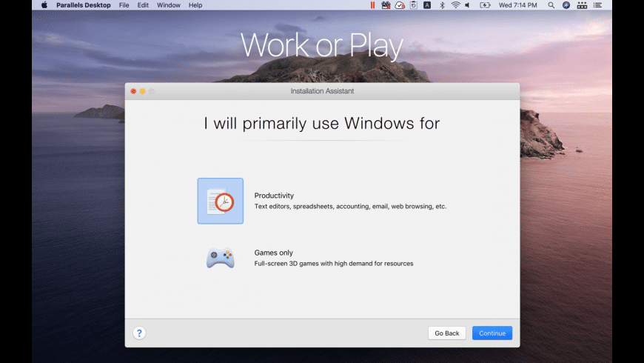
Task: Click the keyboard input source A icon
Action: click(427, 5)
